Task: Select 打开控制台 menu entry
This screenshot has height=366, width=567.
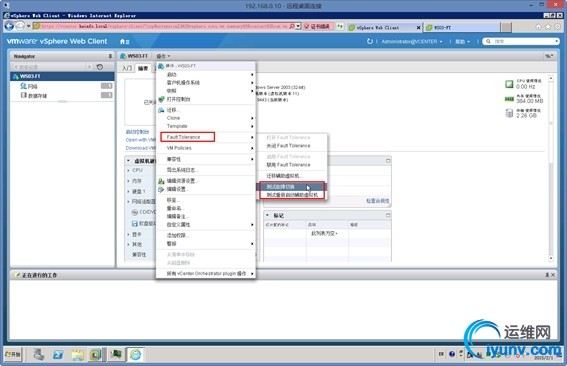Action: 206,99
